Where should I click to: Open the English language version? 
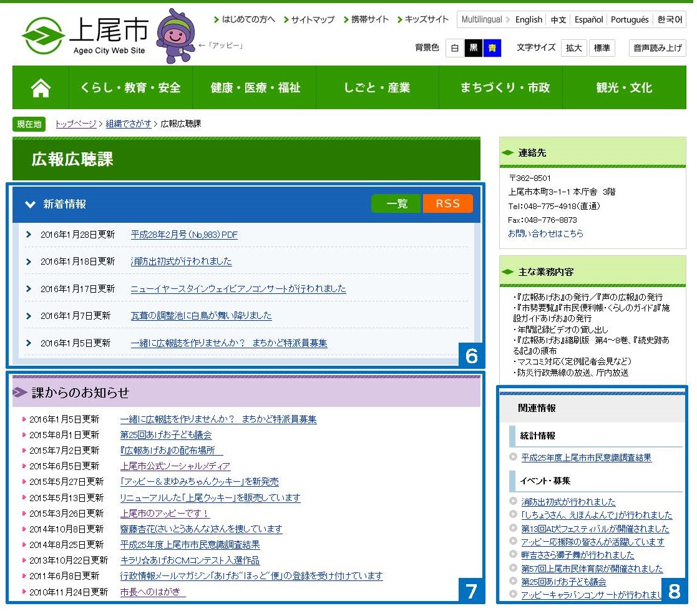pyautogui.click(x=529, y=19)
